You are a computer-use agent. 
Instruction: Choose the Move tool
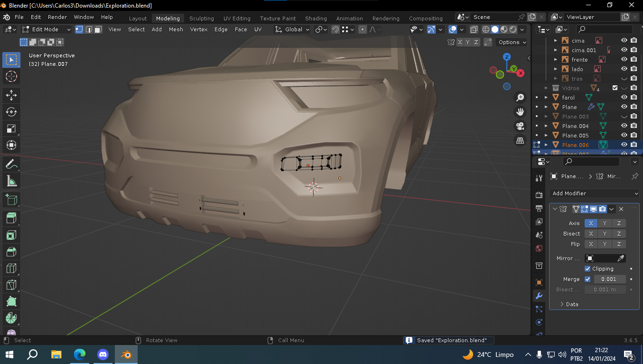point(11,95)
